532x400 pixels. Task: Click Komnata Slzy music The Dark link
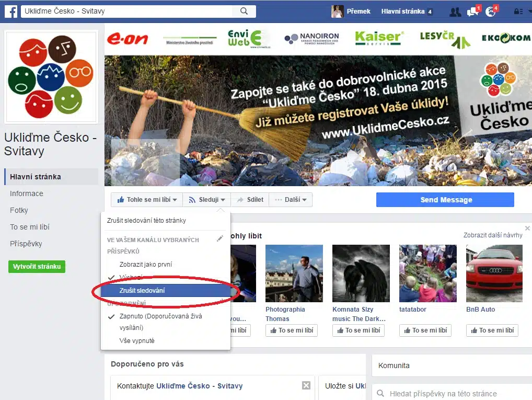(359, 314)
